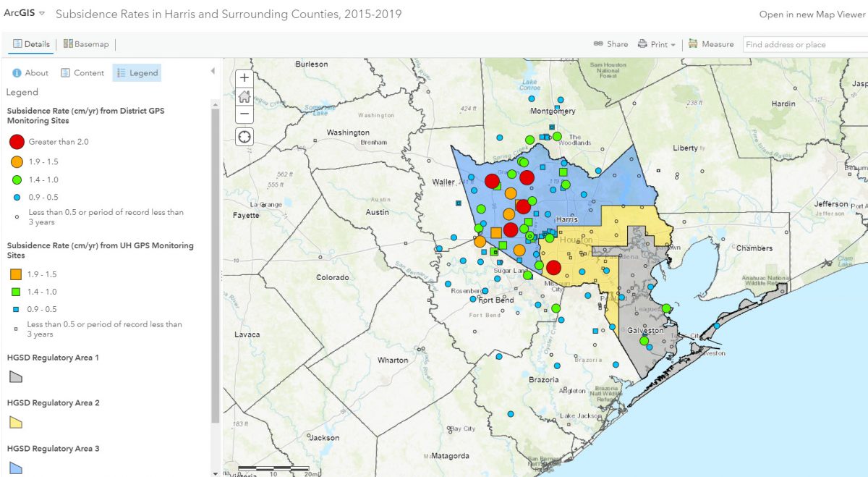Viewport: 868px width, 477px height.
Task: Click the zoom out button on the map
Action: 244,114
